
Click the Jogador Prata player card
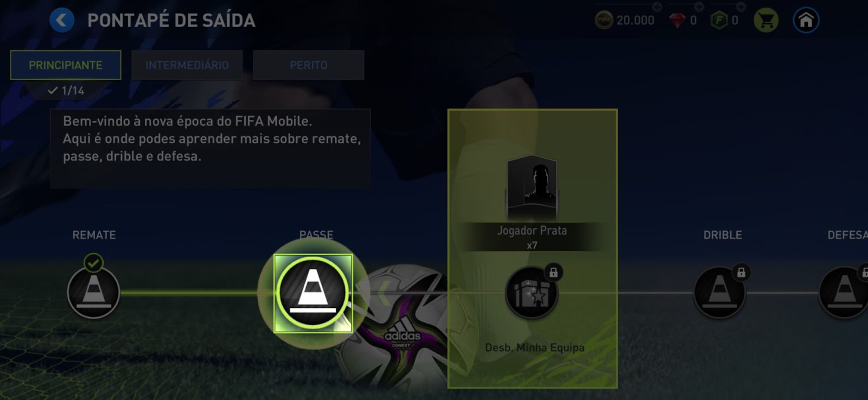tap(532, 187)
